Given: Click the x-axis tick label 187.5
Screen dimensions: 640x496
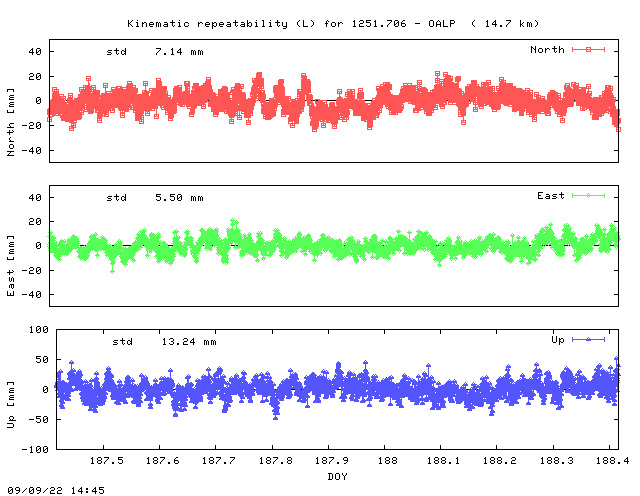Looking at the screenshot, I should (x=107, y=460).
